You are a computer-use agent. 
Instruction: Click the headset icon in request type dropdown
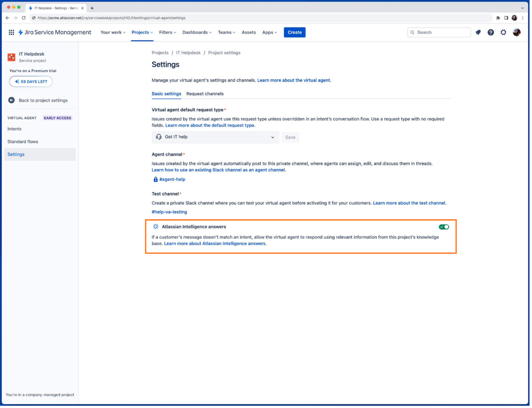(x=159, y=138)
